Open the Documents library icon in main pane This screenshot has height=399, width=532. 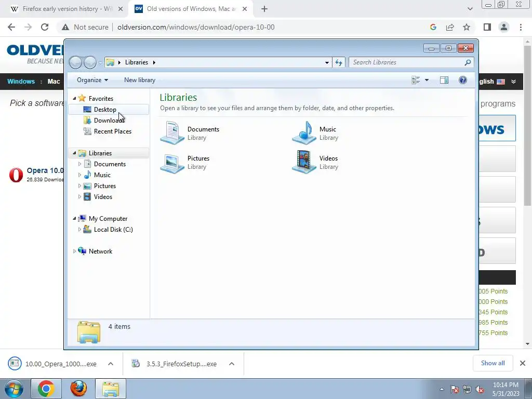tap(172, 133)
